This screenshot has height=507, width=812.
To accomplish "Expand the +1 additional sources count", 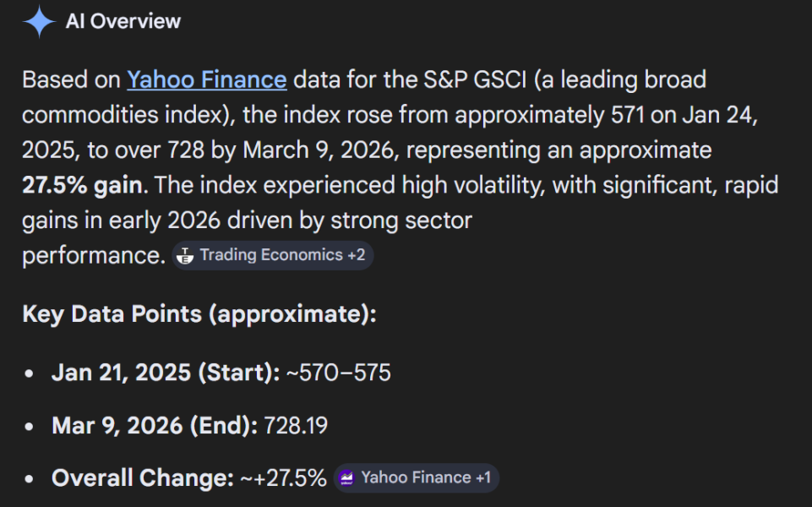I will [x=482, y=477].
